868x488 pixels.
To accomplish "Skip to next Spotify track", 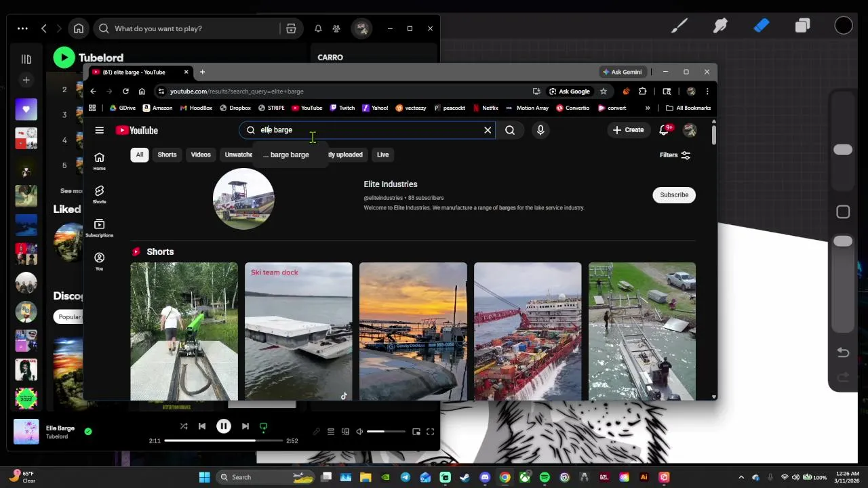I will coord(245,426).
